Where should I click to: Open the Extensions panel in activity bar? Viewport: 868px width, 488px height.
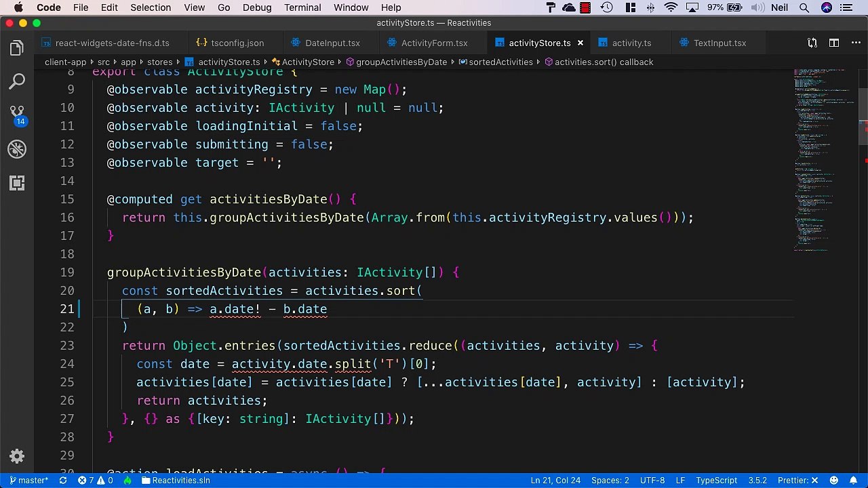(17, 183)
